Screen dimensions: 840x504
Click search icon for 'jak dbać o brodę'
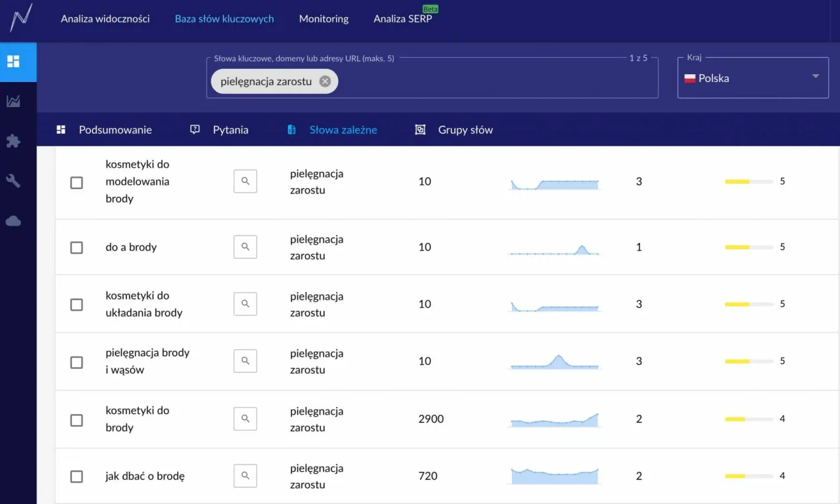coord(245,476)
